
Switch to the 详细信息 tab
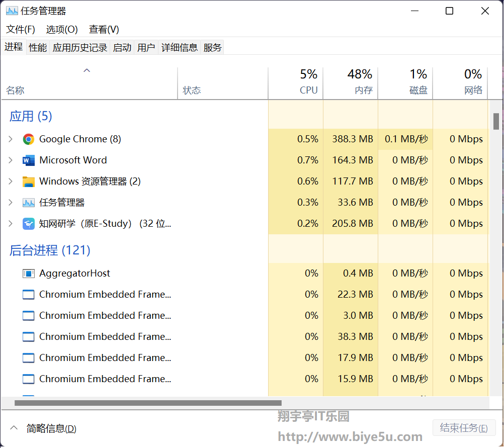(x=180, y=48)
